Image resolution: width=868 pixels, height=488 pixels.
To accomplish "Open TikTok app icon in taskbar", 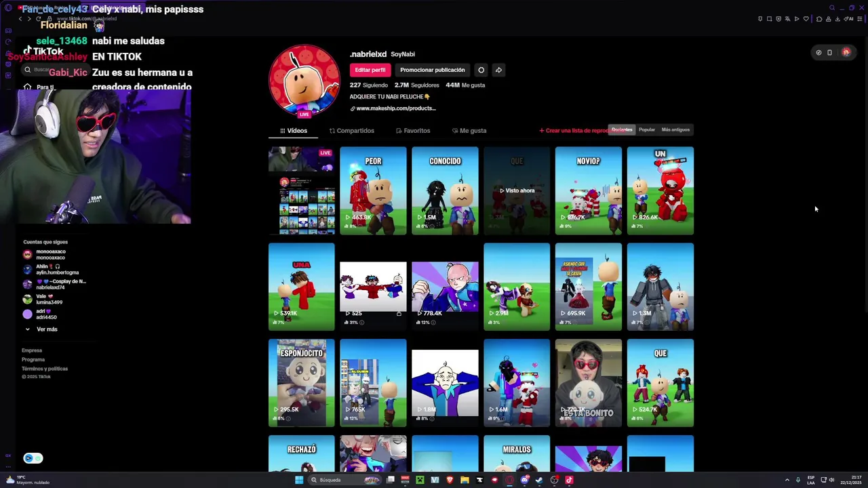I will (569, 480).
